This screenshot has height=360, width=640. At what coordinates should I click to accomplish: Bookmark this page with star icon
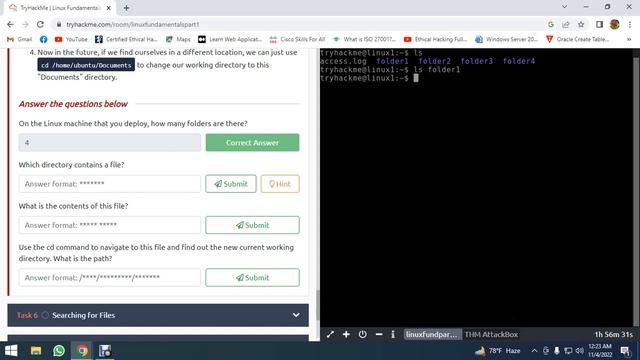[581, 24]
